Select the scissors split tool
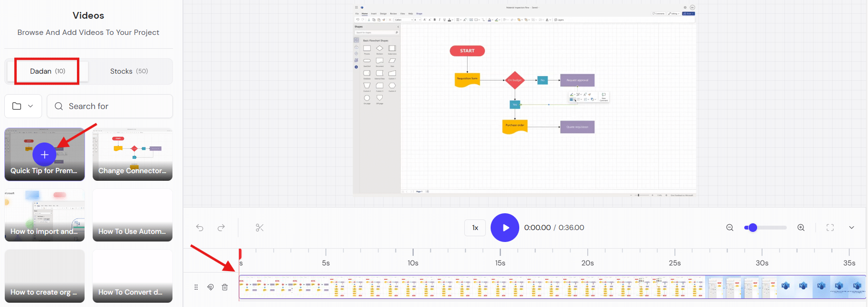This screenshot has height=307, width=868. (259, 228)
